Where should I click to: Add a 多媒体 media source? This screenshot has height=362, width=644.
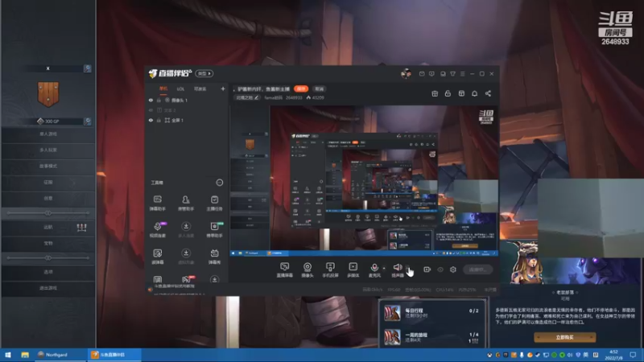pos(353,269)
